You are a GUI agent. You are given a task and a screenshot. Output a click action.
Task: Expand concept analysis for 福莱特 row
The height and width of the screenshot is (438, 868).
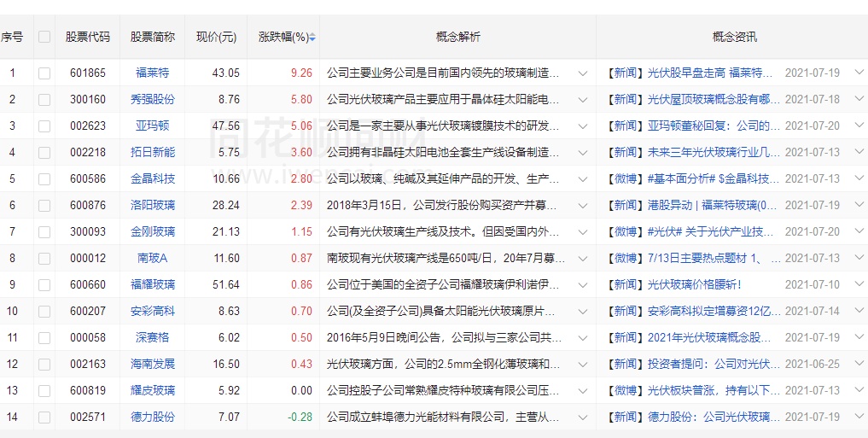582,73
